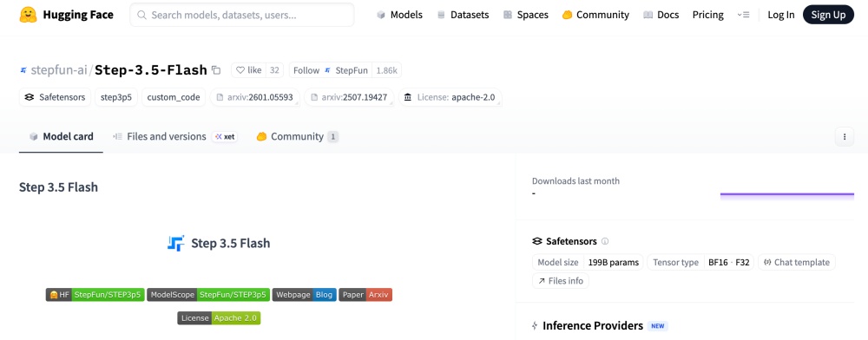Focus the search models input field
Screen dimensions: 868x340
pyautogui.click(x=242, y=15)
